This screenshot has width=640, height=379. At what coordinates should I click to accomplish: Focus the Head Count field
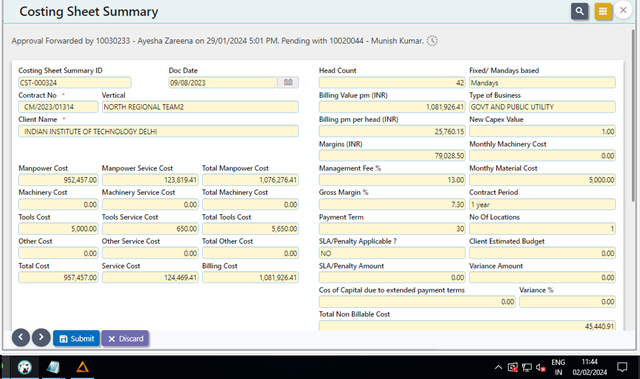pyautogui.click(x=392, y=83)
